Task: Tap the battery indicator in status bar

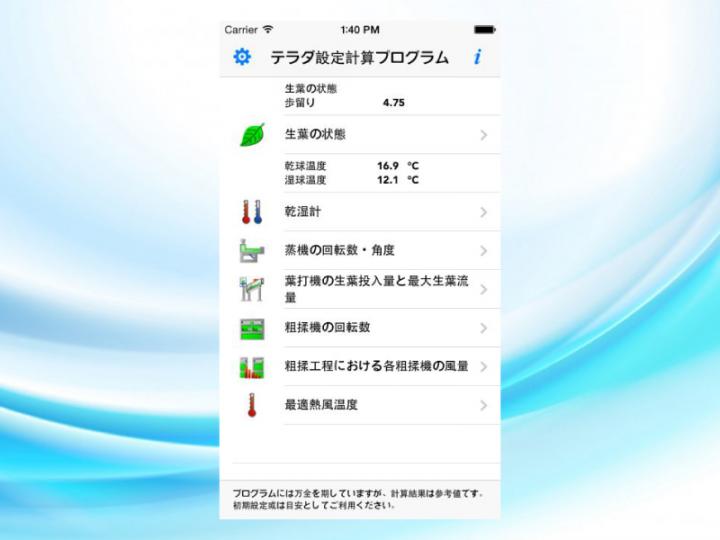Action: [484, 30]
